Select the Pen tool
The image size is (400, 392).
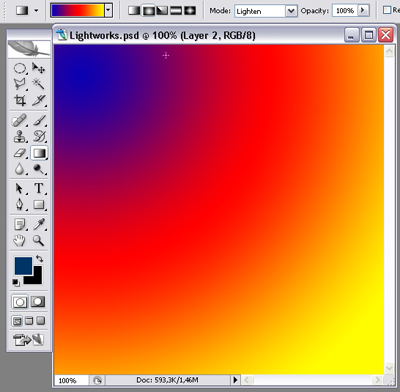click(x=20, y=204)
